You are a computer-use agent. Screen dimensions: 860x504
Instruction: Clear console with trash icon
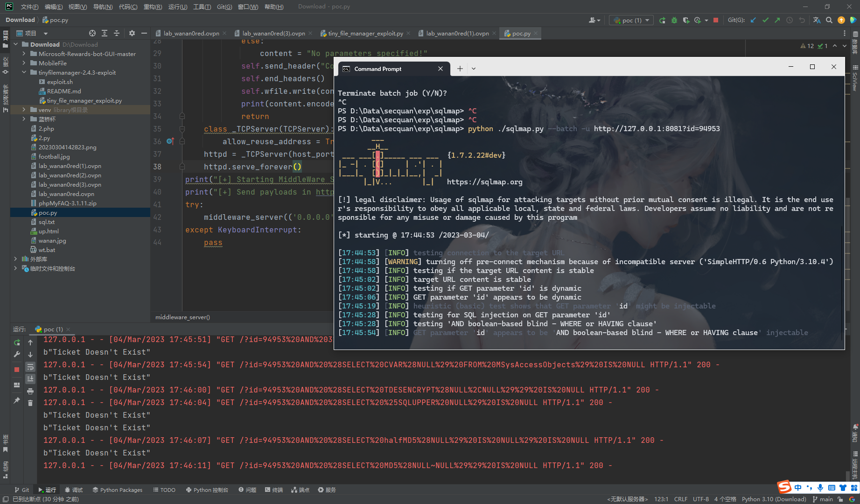[30, 403]
